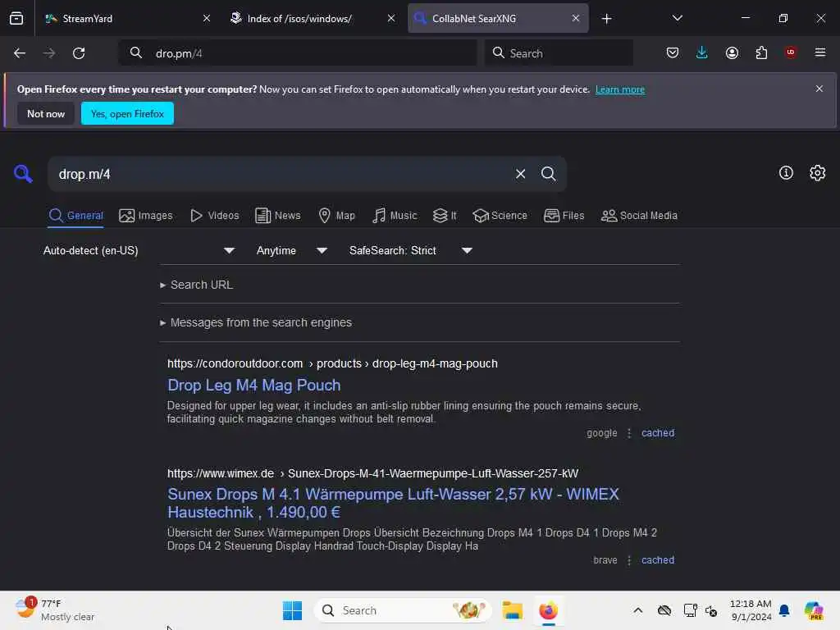Open the Firefox hamburger menu
This screenshot has height=630, width=840.
coord(820,52)
